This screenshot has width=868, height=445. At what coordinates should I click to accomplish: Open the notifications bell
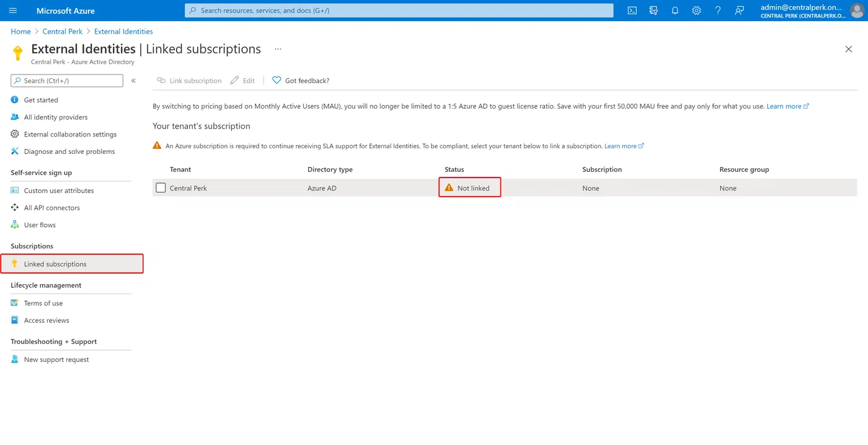pyautogui.click(x=675, y=11)
